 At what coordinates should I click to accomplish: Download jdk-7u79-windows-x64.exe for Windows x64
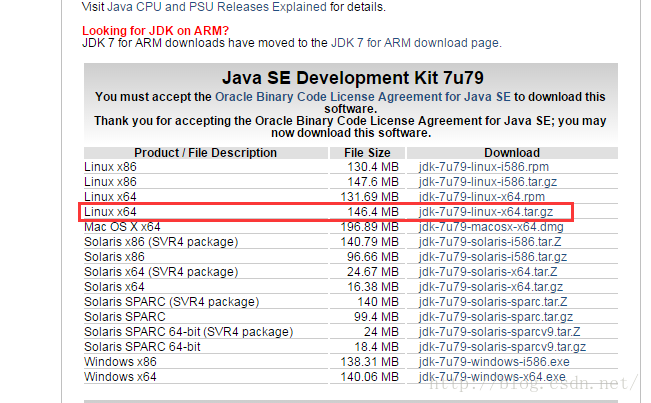pyautogui.click(x=478, y=377)
